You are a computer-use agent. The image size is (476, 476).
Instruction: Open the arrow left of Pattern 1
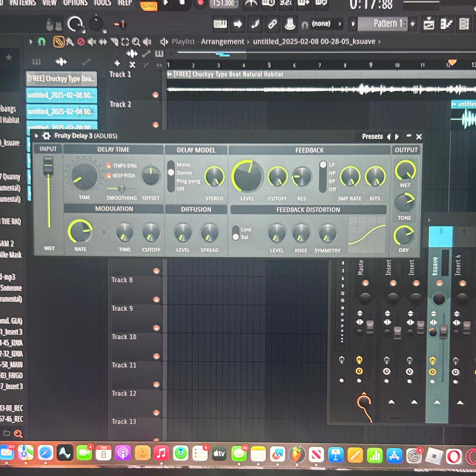[x=353, y=24]
